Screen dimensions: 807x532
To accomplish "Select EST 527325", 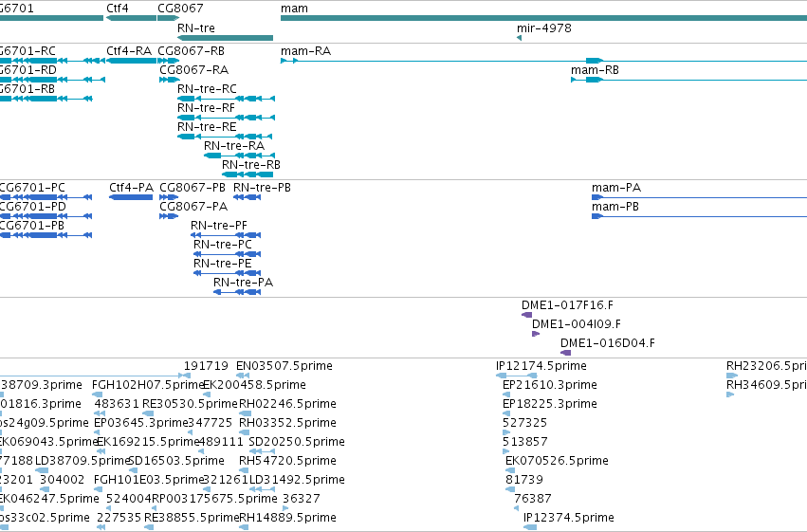I will [x=525, y=424].
